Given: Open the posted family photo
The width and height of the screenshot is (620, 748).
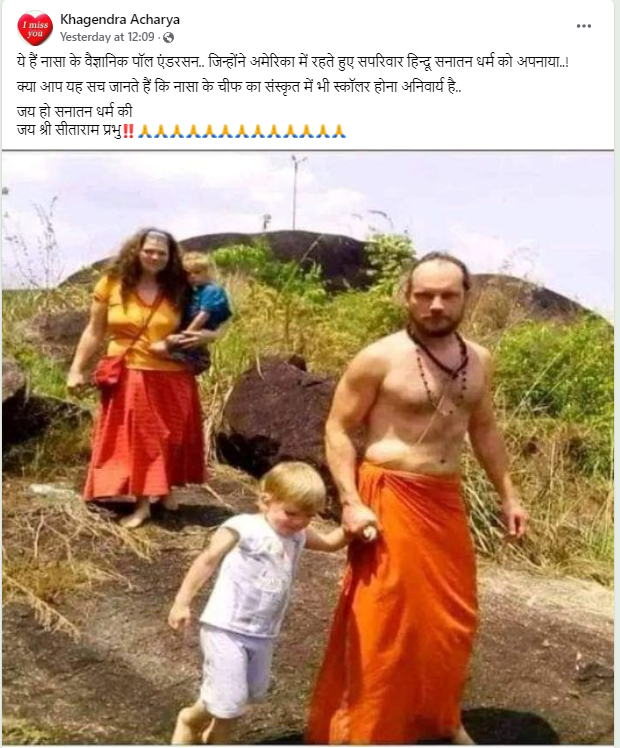Looking at the screenshot, I should 308,448.
